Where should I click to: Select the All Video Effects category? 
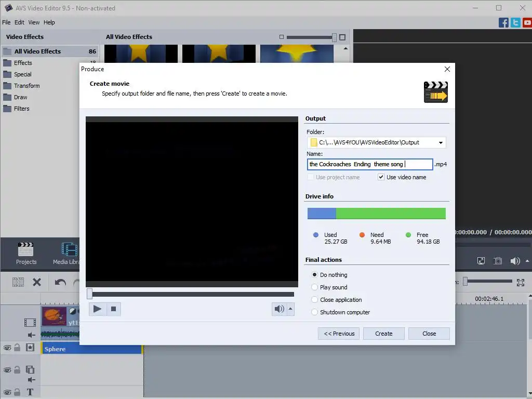tap(50, 51)
